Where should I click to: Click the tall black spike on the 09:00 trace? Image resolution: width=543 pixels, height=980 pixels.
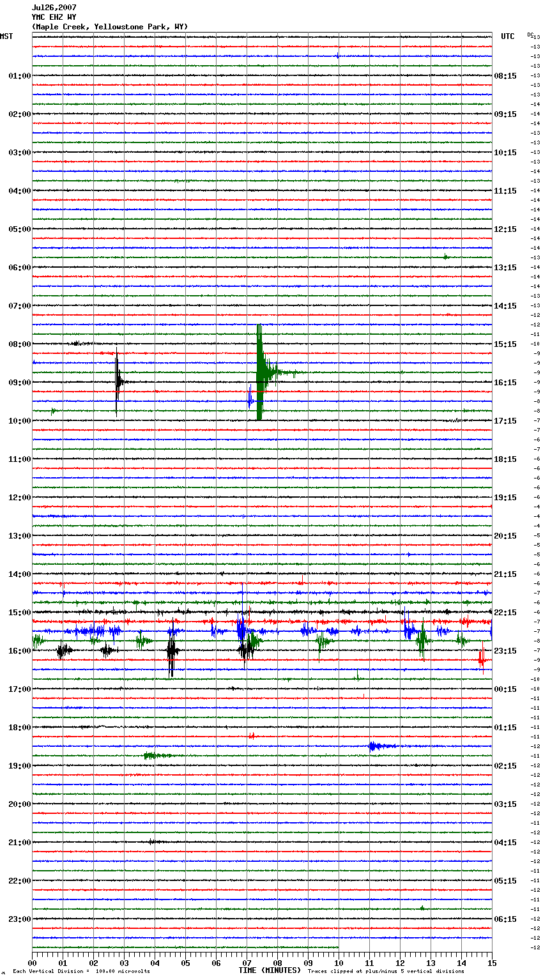click(117, 382)
